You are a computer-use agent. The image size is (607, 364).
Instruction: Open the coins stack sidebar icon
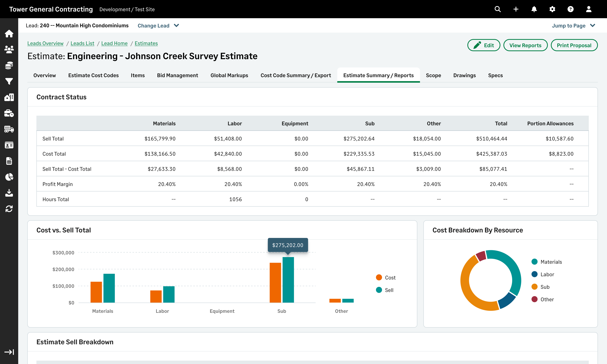click(x=9, y=65)
